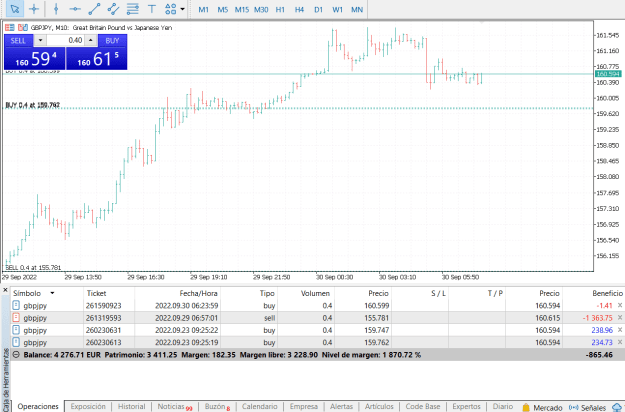Screen dimensions: 625x412
Task: Click the cloud VPS icon at bottom right
Action: 617,407
